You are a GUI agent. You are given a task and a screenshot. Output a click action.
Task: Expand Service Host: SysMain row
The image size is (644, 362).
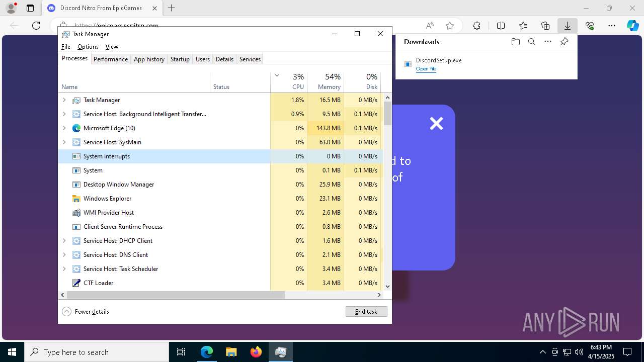[64, 142]
